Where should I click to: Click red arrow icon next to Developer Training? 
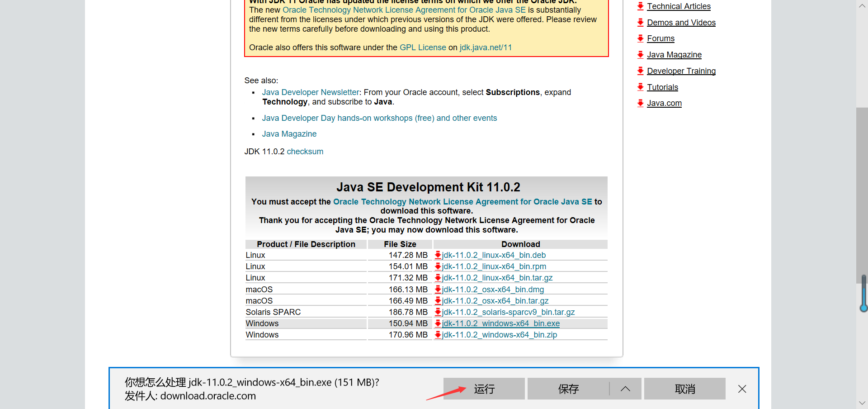(641, 71)
